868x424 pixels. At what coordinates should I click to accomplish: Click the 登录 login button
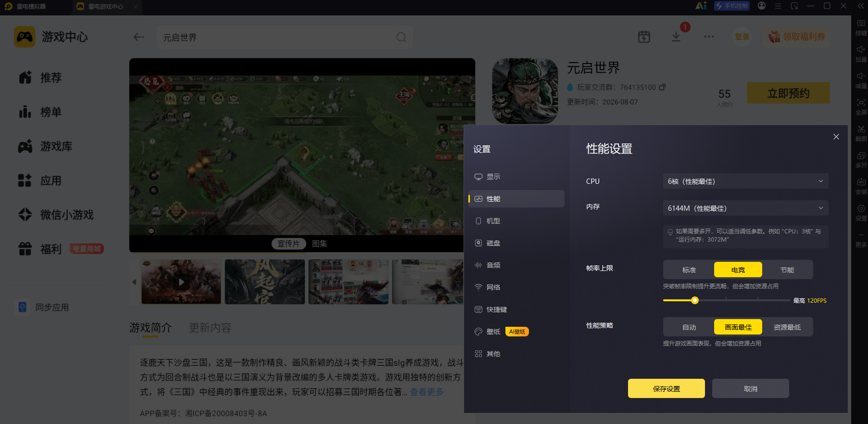coord(742,37)
